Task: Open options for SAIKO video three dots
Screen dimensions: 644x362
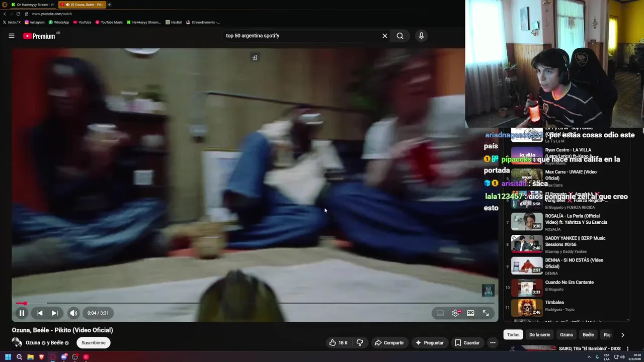Action: [627, 348]
